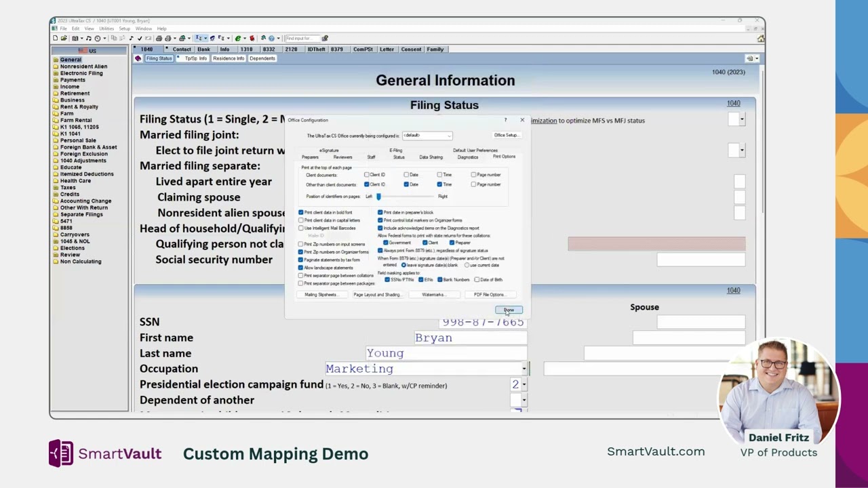Open the Health Care folder

75,181
